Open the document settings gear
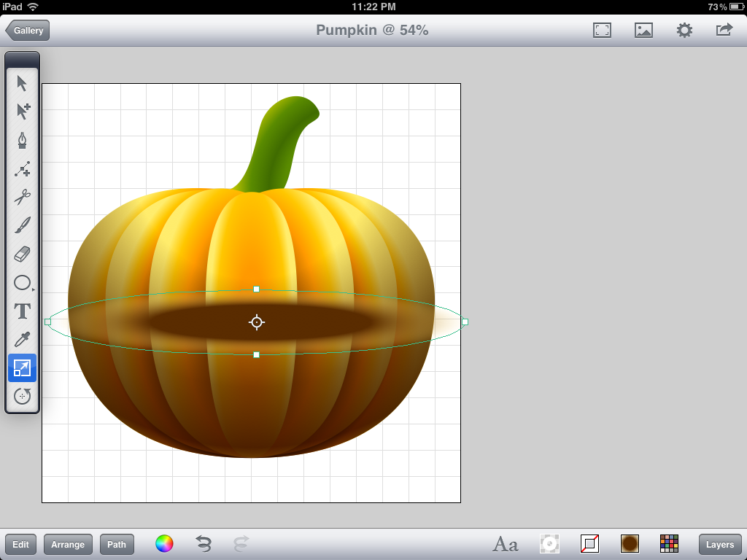Image resolution: width=747 pixels, height=560 pixels. tap(684, 30)
